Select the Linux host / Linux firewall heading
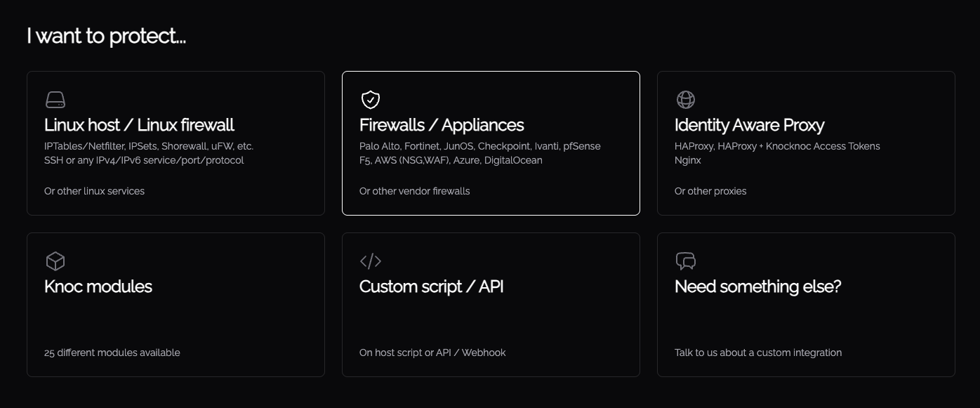Image resolution: width=980 pixels, height=408 pixels. click(139, 125)
